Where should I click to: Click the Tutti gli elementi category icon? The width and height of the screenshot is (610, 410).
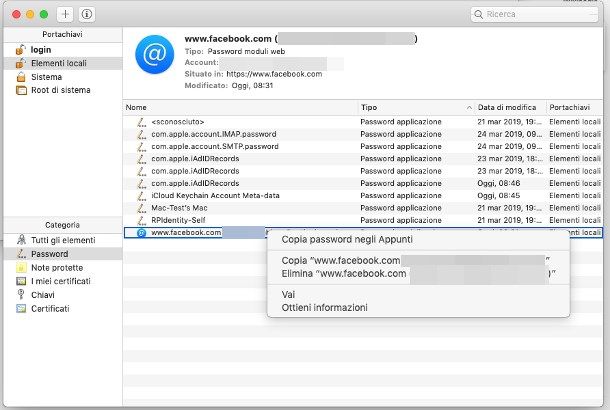click(21, 240)
